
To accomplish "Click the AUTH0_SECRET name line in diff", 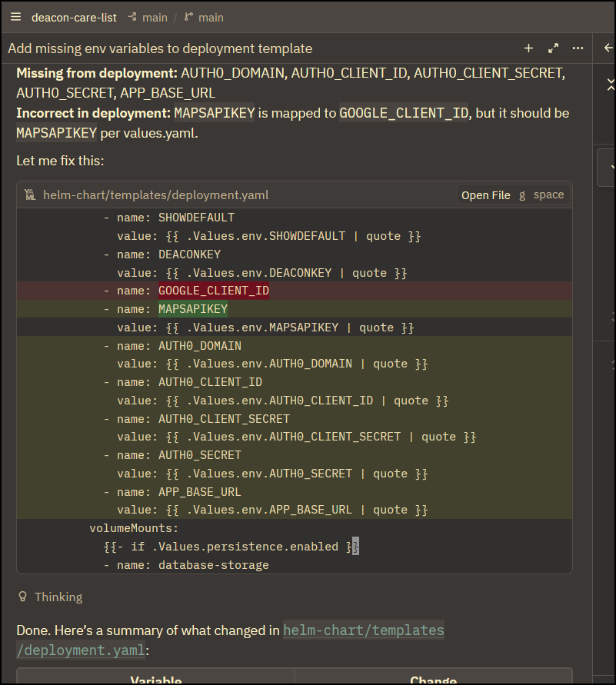I will (295, 455).
